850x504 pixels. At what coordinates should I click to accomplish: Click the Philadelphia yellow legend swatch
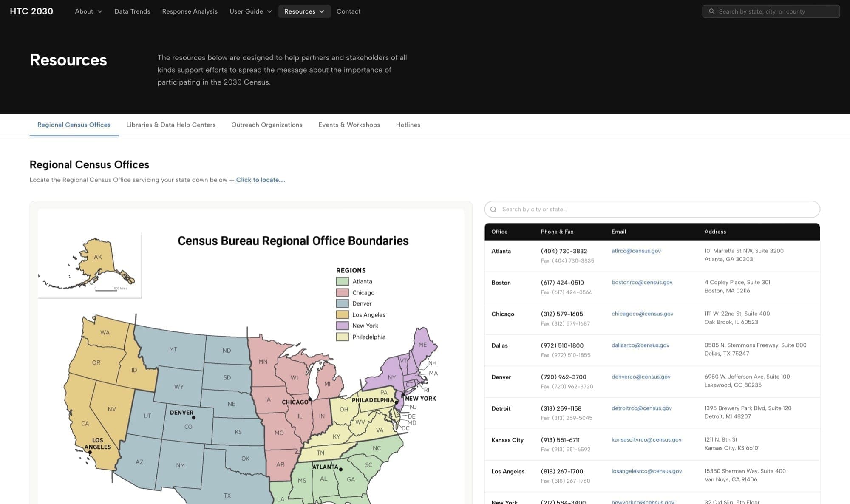click(x=343, y=337)
